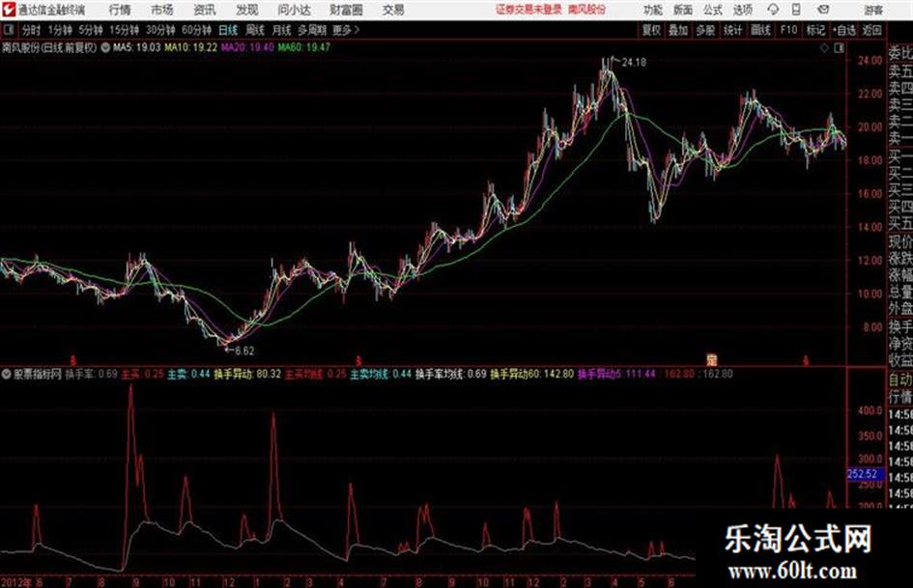913x588 pixels.
Task: Switch to 15分钟 period tab
Action: pos(125,30)
